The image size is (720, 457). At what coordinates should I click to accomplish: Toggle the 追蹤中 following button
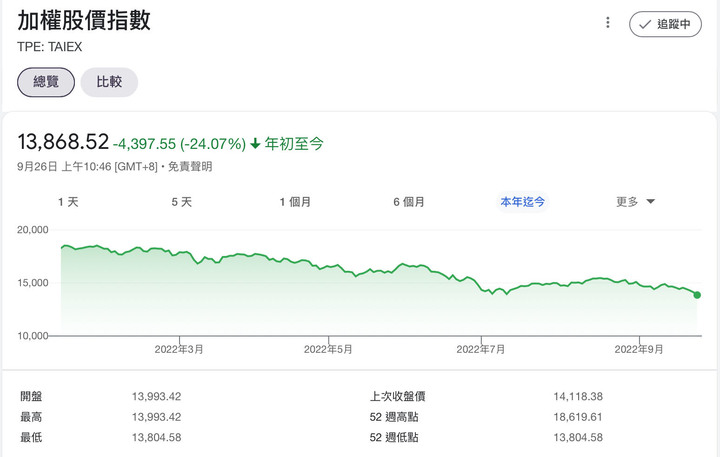pos(665,25)
